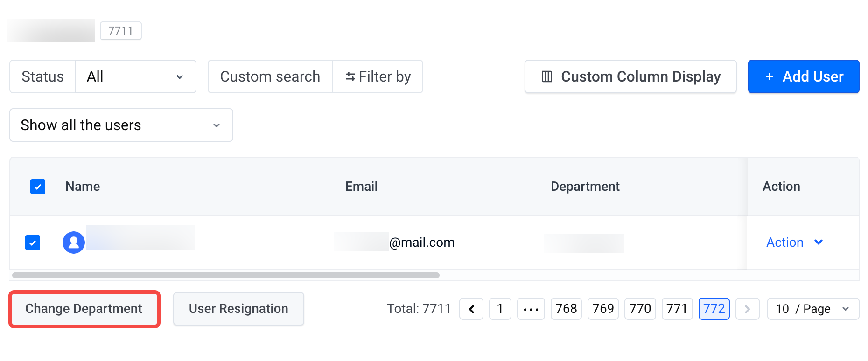The height and width of the screenshot is (361, 868).
Task: Open the Status All dropdown
Action: 135,76
